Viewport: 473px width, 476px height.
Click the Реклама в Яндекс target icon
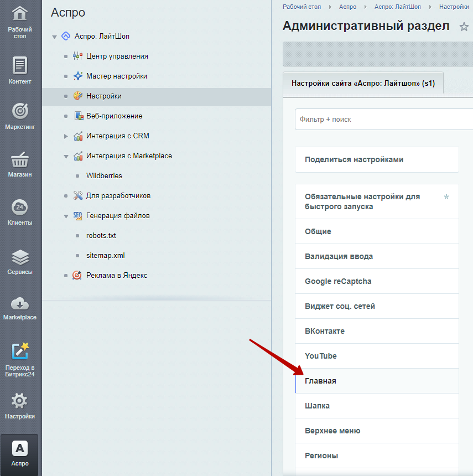pos(77,275)
